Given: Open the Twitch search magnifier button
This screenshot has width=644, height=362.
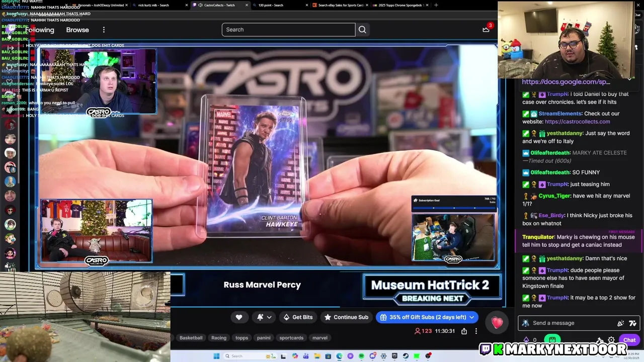Looking at the screenshot, I should (362, 30).
